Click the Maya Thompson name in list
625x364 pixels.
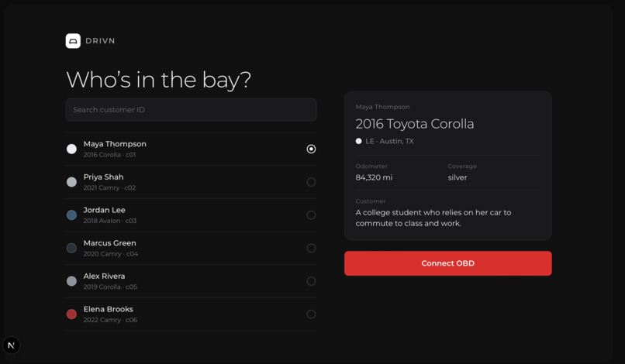[x=115, y=144]
